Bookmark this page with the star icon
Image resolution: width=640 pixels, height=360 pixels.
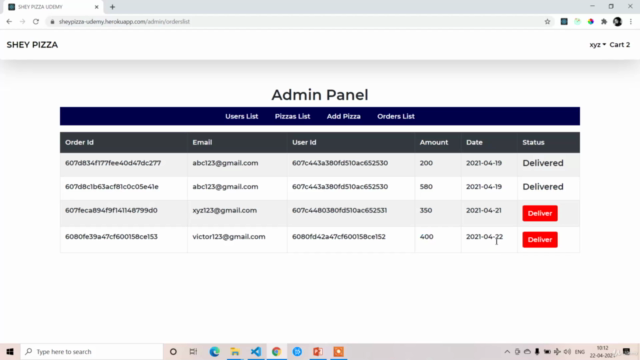[547, 22]
